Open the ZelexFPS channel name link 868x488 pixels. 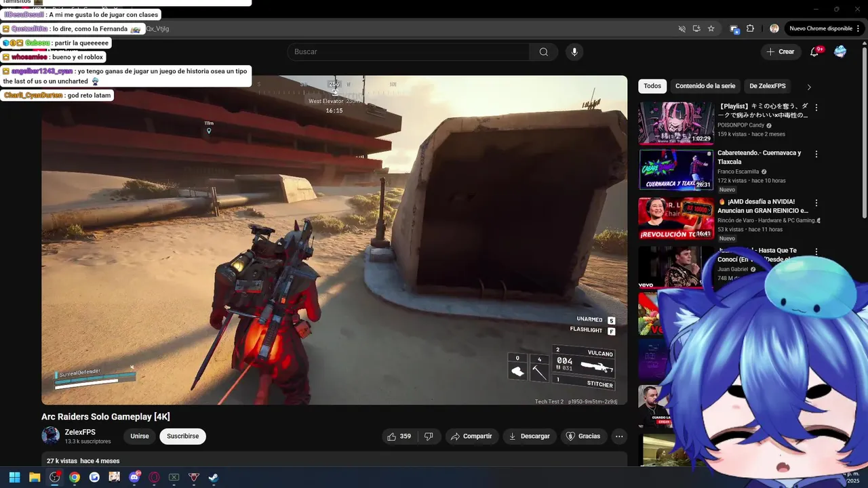pos(80,432)
